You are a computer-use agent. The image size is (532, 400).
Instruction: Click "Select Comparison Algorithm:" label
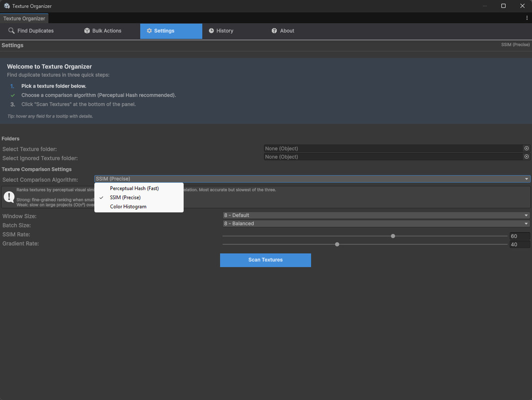[x=40, y=179]
